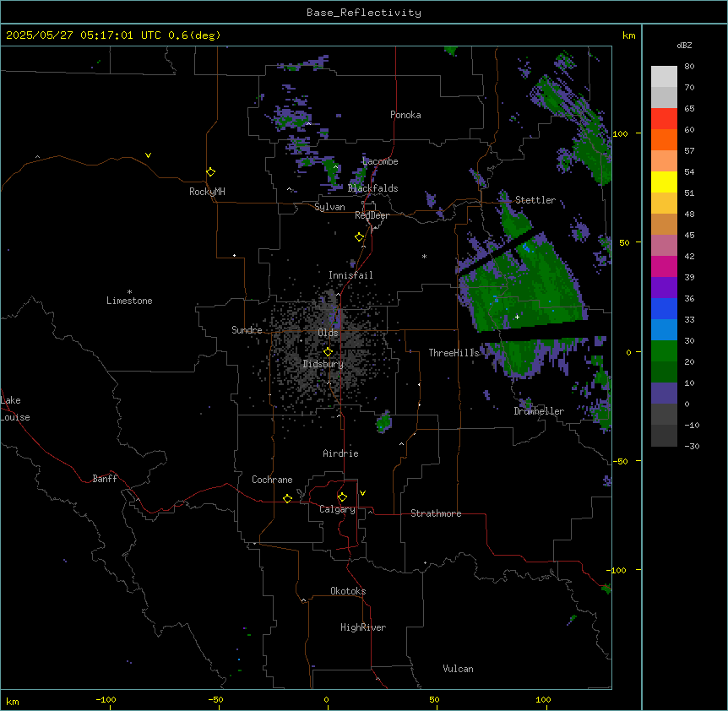Viewport: 728px width, 711px height.
Task: Click the bright green 20-30 dBZ legend swatch
Action: point(664,351)
